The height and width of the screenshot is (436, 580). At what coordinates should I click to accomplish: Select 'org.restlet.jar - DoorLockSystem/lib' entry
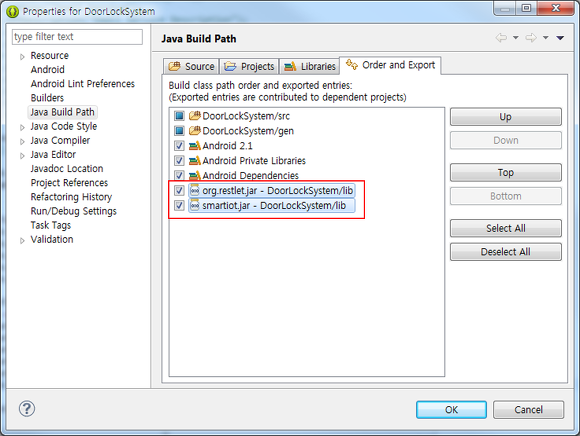click(278, 190)
